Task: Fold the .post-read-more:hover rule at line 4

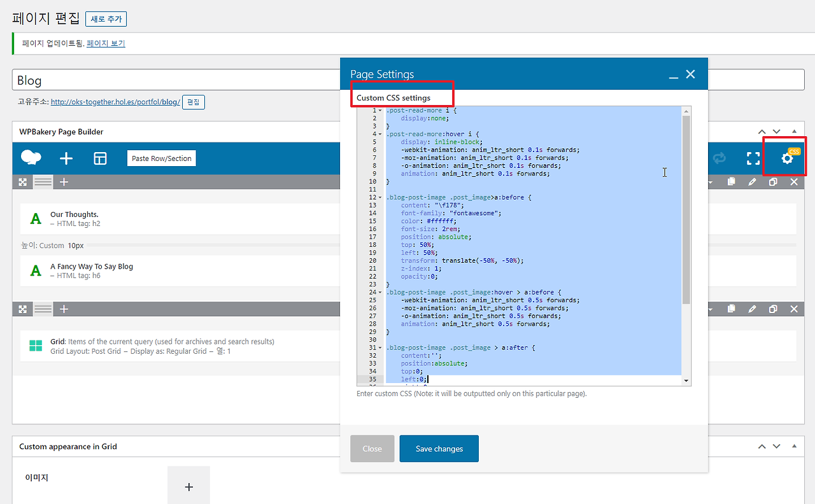Action: coord(380,134)
